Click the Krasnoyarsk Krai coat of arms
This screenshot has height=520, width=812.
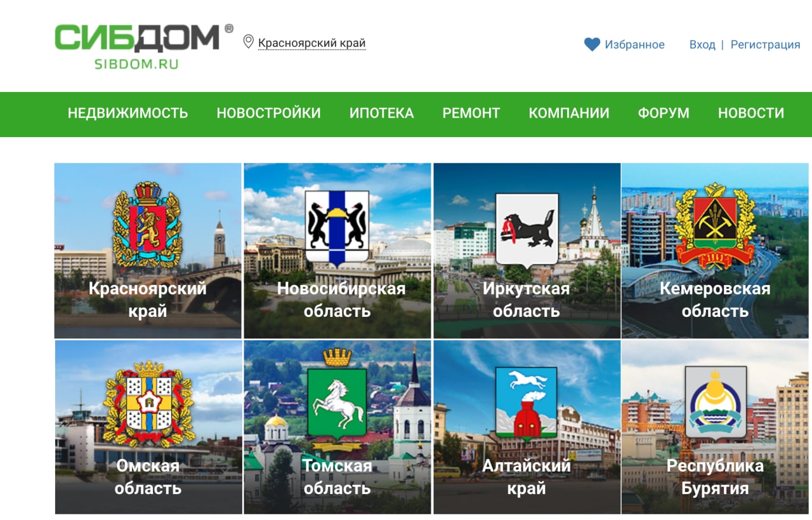147,225
